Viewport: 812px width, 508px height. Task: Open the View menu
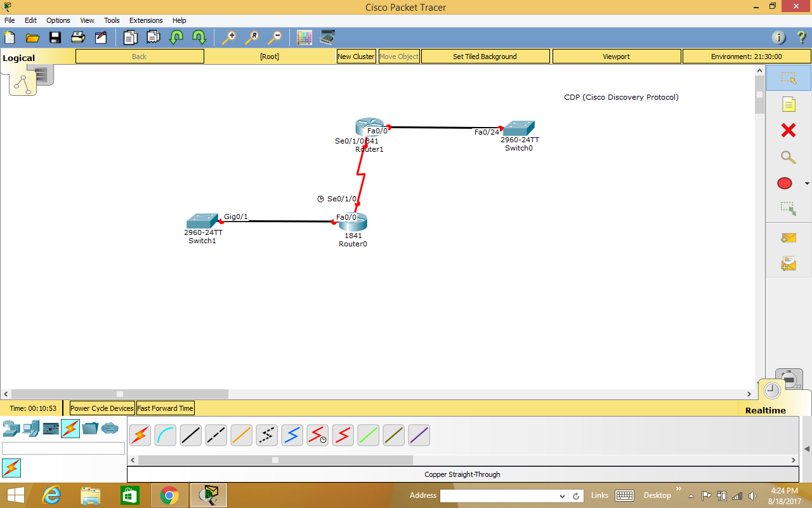(x=87, y=20)
